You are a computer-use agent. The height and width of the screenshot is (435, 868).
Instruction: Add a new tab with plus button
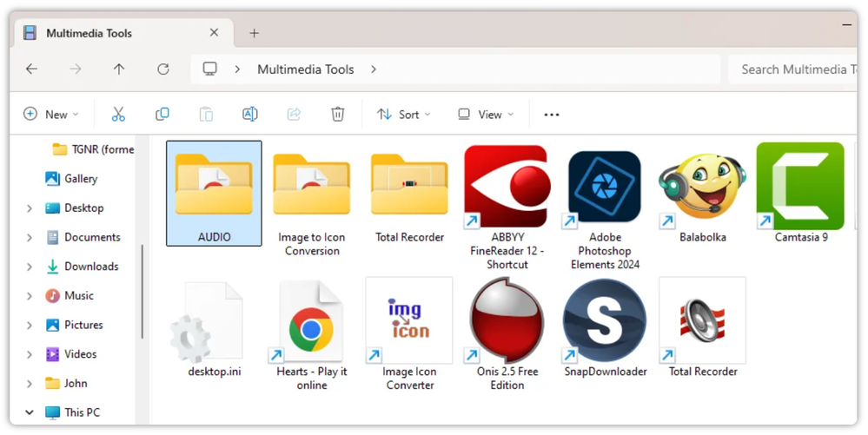pos(254,33)
